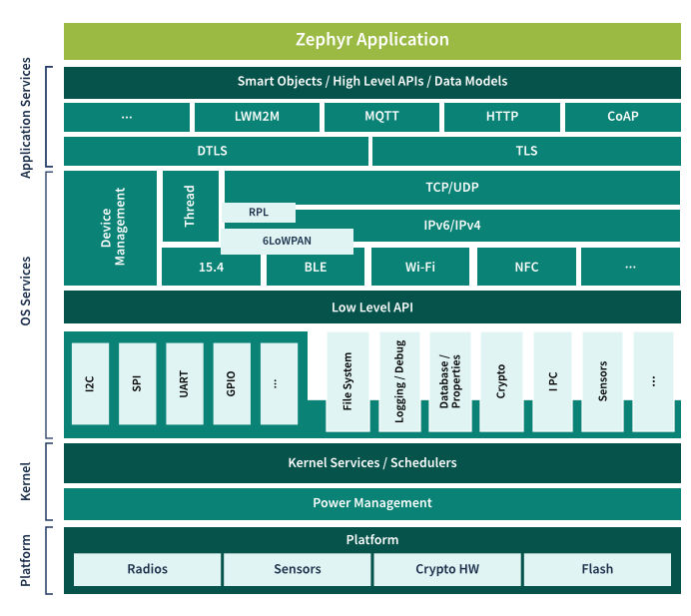The image size is (691, 616).
Task: Select the TLS block
Action: (526, 151)
